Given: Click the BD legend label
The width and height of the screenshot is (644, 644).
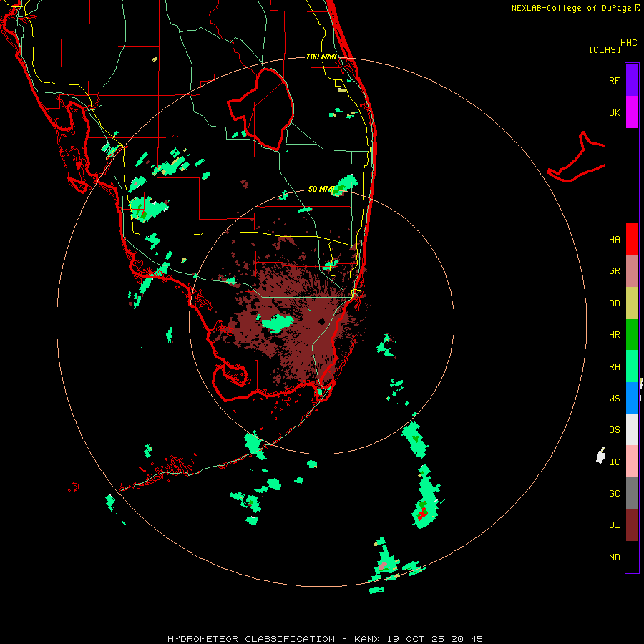Looking at the screenshot, I should click(x=614, y=303).
